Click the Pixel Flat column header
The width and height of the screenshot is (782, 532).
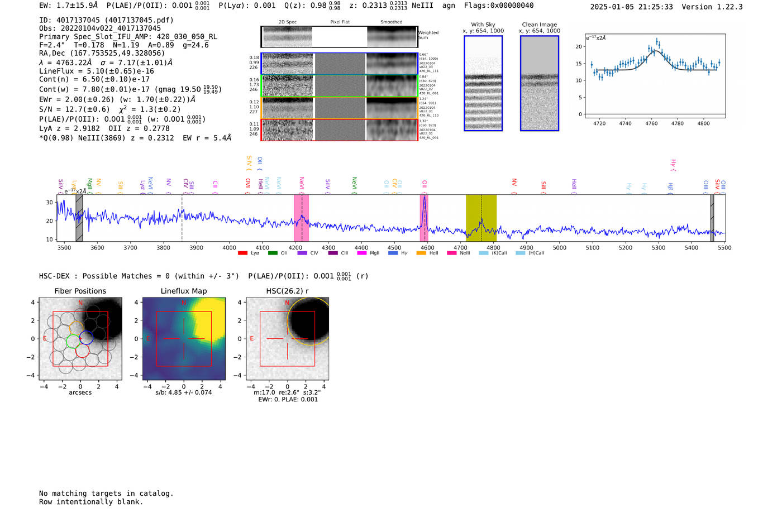pos(340,22)
